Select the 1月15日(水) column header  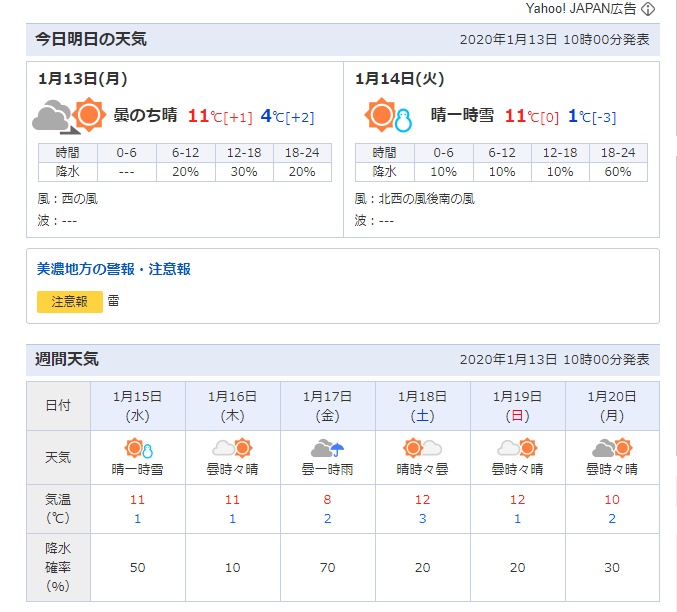coord(138,405)
